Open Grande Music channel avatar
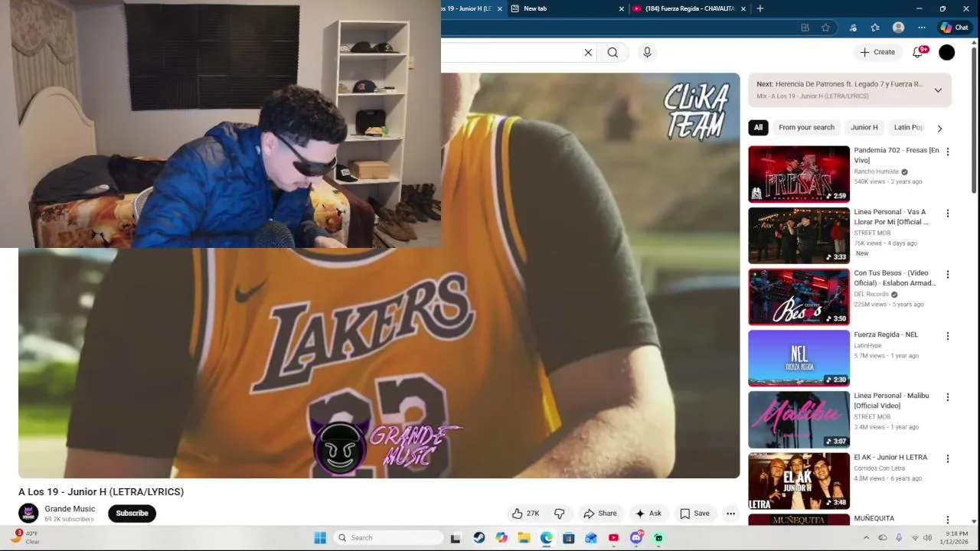Image resolution: width=980 pixels, height=551 pixels. pyautogui.click(x=28, y=514)
